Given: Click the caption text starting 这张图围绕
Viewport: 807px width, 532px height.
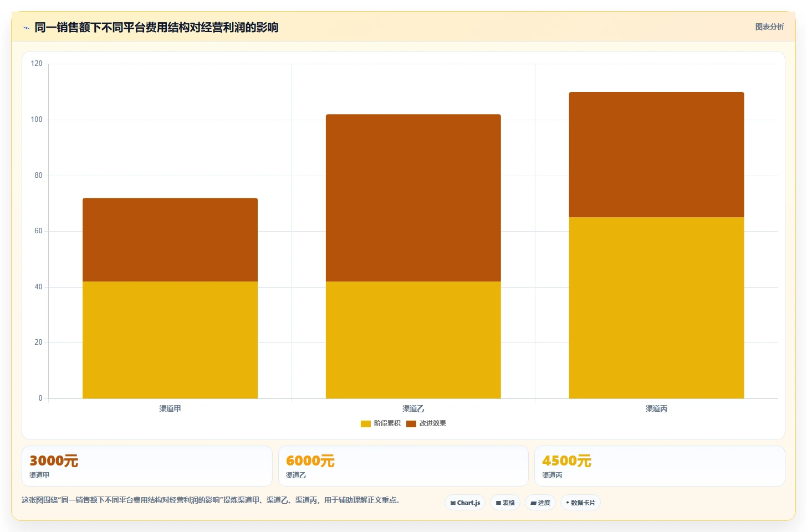Looking at the screenshot, I should [211, 500].
